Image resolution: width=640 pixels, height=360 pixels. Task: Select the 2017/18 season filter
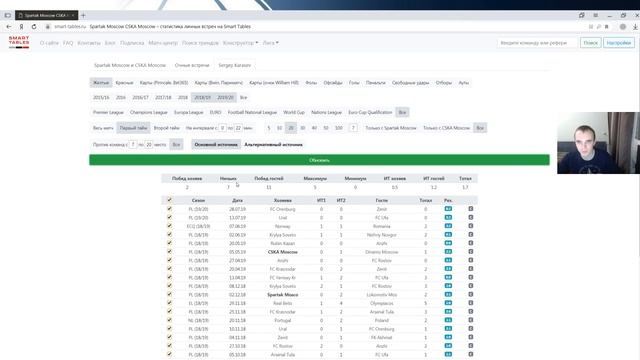tap(163, 98)
